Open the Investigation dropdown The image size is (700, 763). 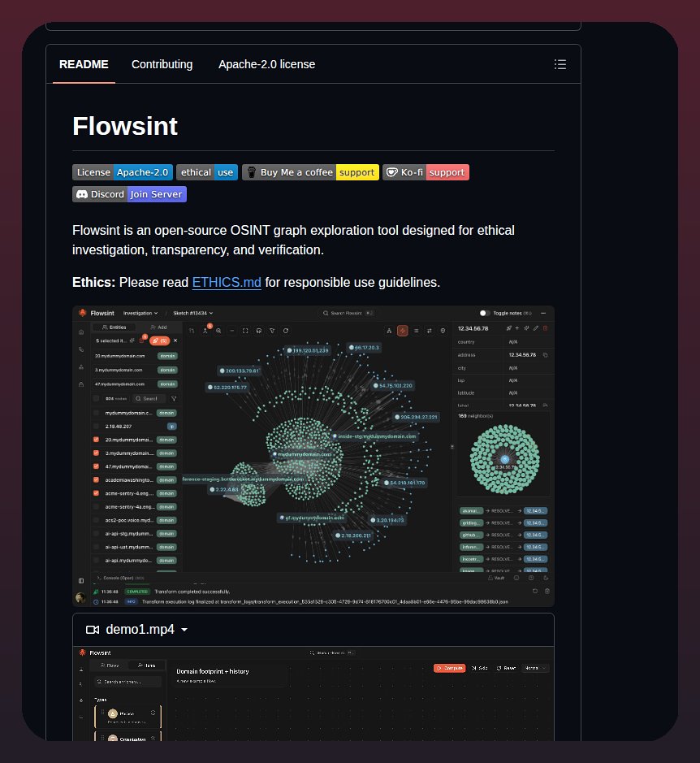(140, 314)
